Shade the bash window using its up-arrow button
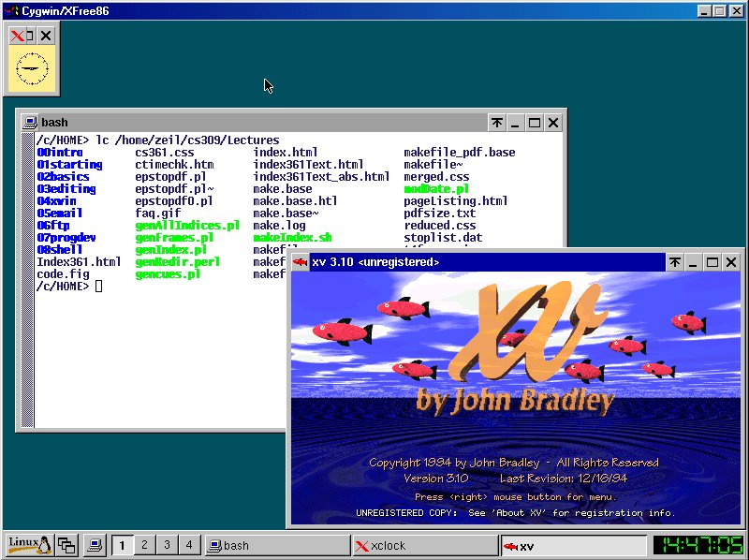Screen dimensions: 749x560 click(497, 122)
